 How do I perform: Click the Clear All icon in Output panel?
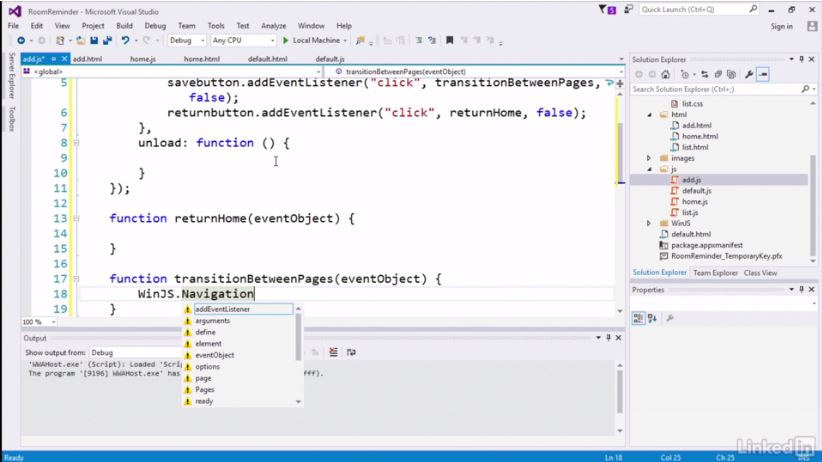coord(333,352)
